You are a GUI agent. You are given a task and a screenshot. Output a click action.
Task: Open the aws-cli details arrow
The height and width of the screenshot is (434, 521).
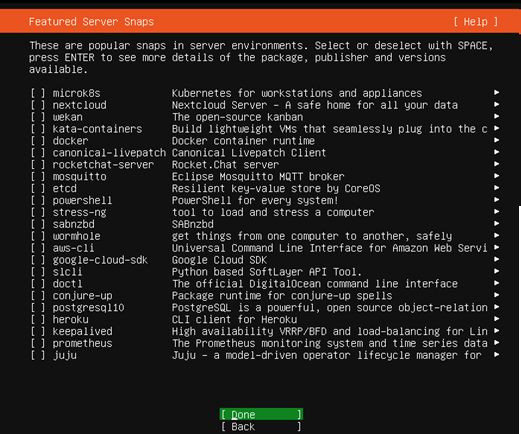coord(496,247)
